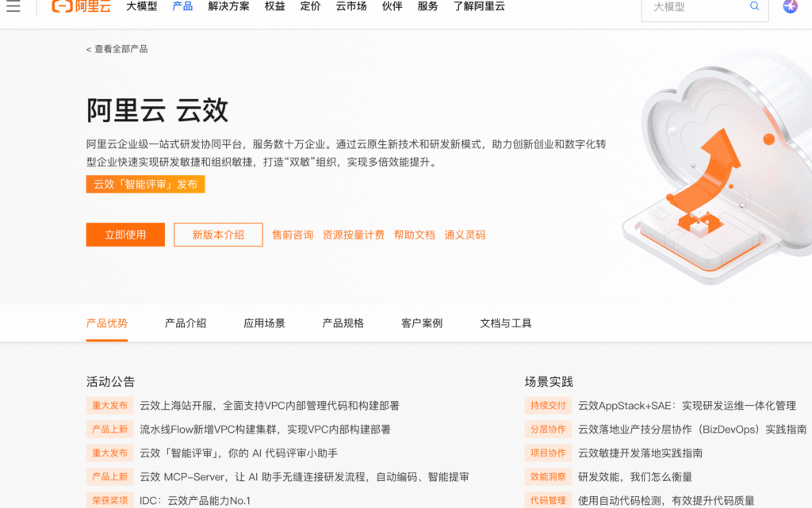The height and width of the screenshot is (508, 812).
Task: Open 云效落地业产技分层协作 BizDevOps guide
Action: tap(692, 430)
